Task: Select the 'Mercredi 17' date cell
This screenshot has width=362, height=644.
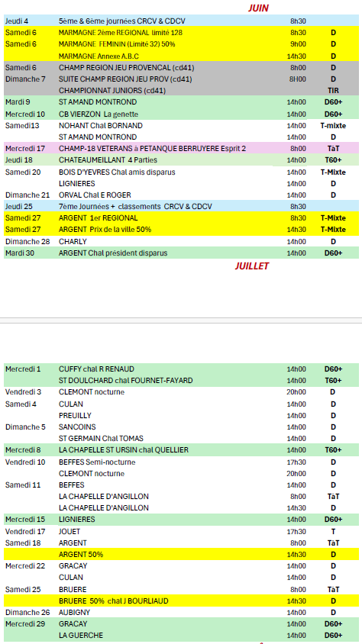Action: tap(25, 149)
